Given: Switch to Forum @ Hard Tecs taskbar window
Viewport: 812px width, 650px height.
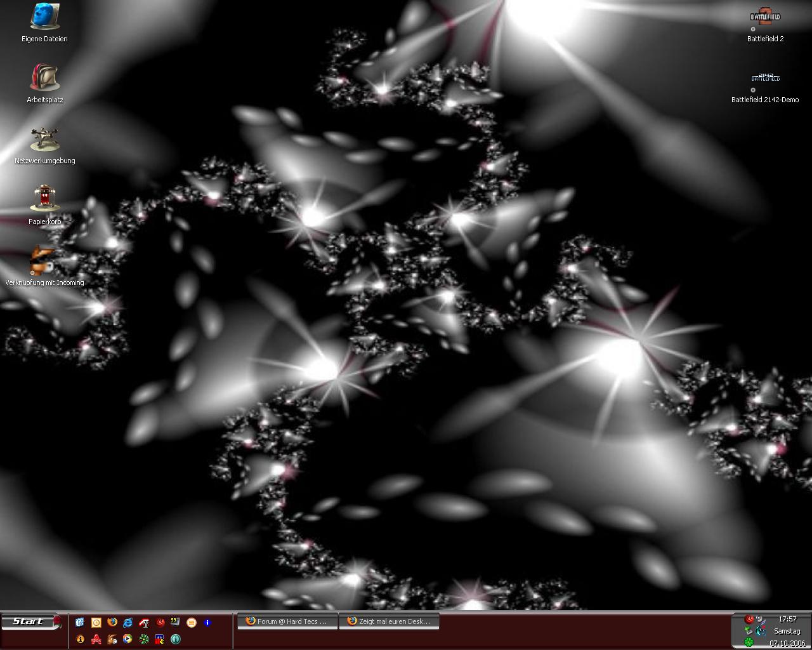Looking at the screenshot, I should tap(287, 621).
